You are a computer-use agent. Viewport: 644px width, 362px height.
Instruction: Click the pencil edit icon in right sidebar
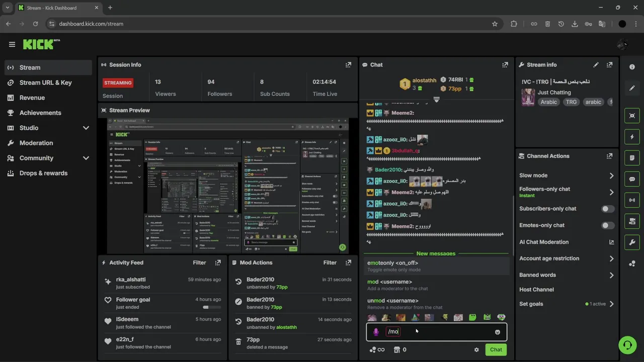(632, 88)
